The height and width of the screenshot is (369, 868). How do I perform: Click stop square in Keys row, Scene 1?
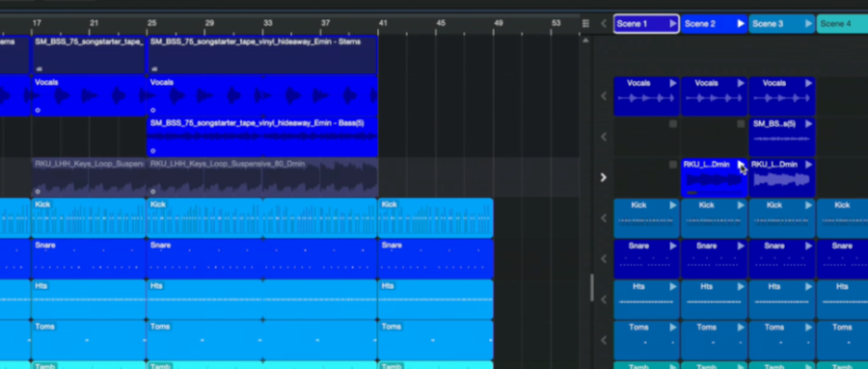click(672, 165)
